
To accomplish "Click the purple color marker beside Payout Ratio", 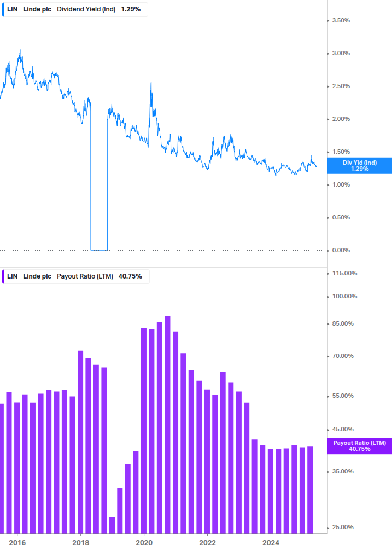I will click(x=3, y=276).
